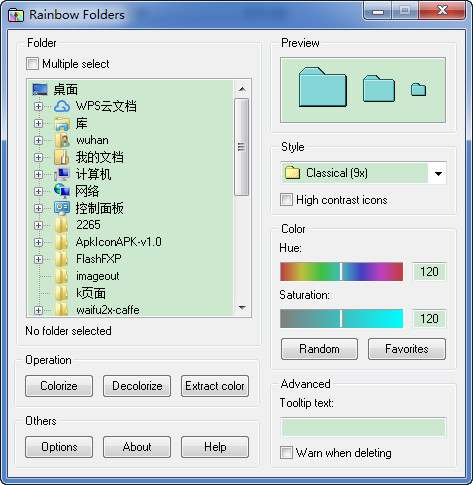Expand the waifu2x-caffe folder node
Viewport: 473px width, 485px height.
point(38,310)
